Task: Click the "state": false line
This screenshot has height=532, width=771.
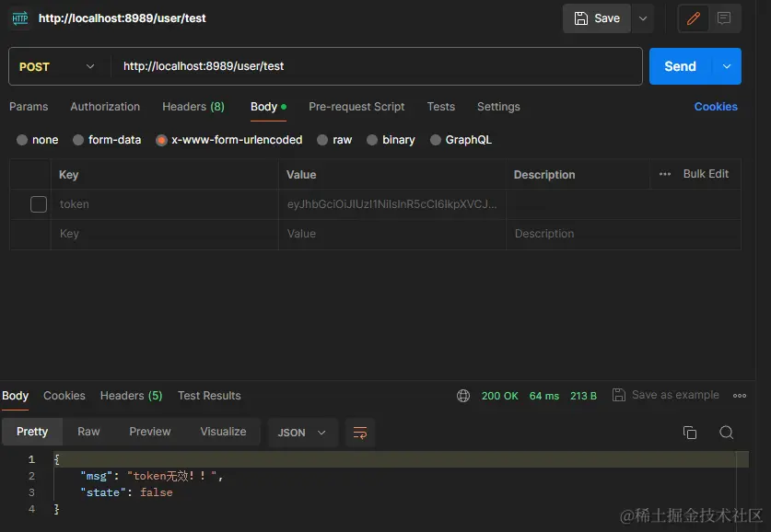Action: [126, 492]
